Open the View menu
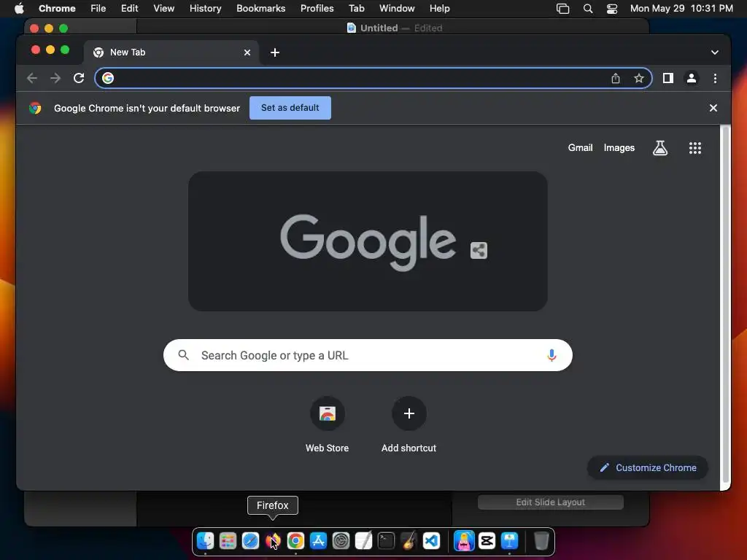This screenshot has height=560, width=747. tap(164, 9)
